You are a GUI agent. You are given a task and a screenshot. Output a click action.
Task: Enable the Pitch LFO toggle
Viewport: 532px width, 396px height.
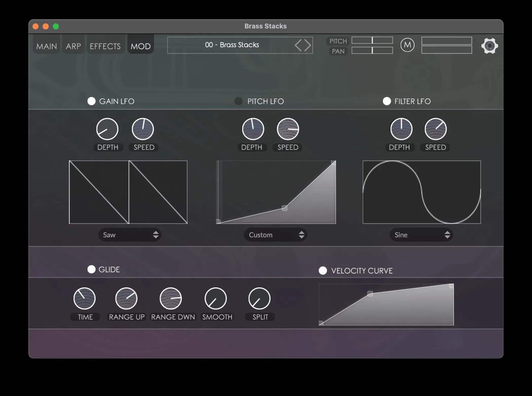[x=238, y=101]
